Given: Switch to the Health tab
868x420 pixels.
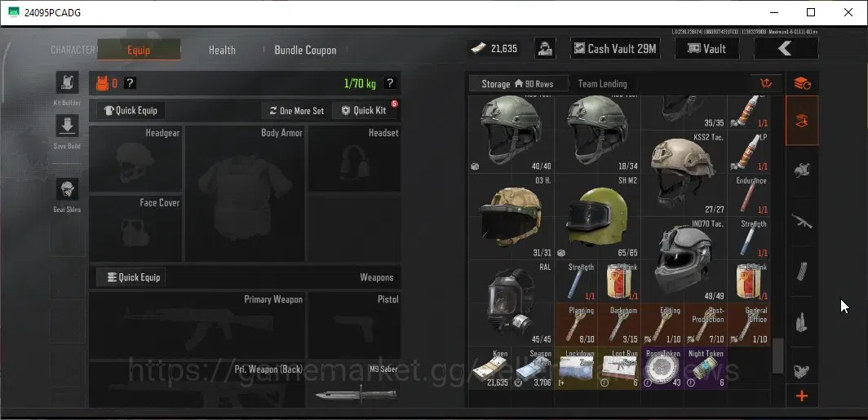Looking at the screenshot, I should point(222,50).
